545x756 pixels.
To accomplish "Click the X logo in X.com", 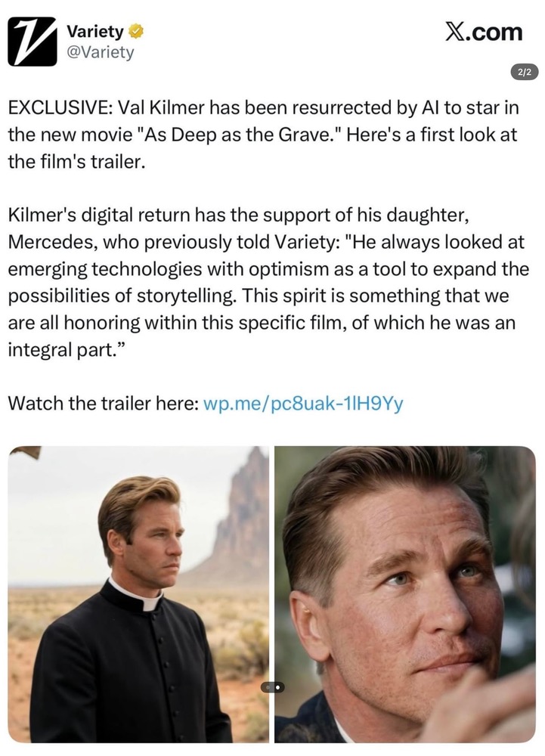I will pyautogui.click(x=457, y=32).
